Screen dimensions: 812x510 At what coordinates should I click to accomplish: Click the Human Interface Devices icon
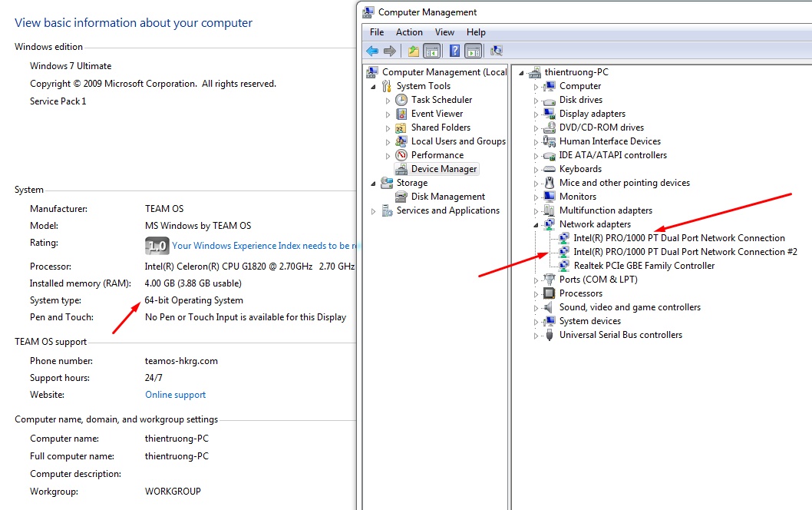coord(550,141)
